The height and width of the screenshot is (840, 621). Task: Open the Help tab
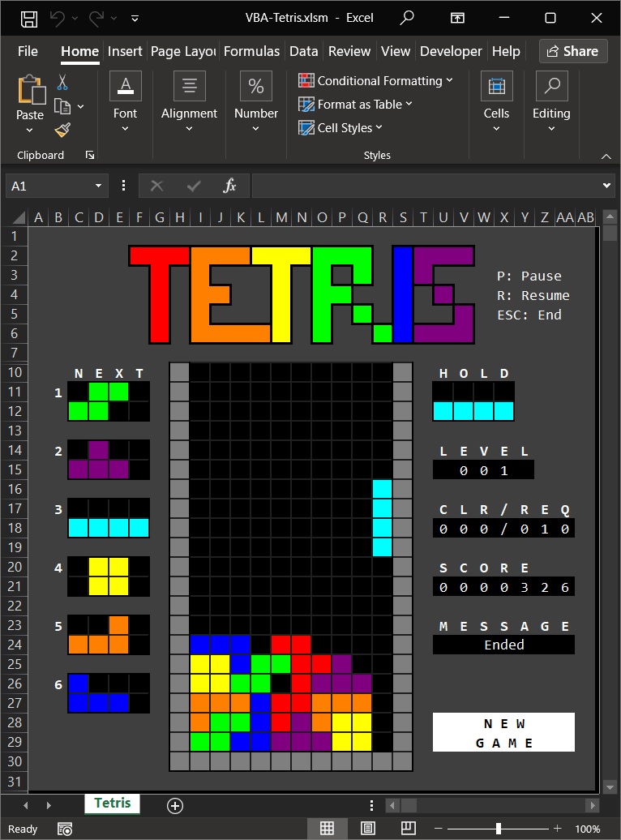click(507, 51)
